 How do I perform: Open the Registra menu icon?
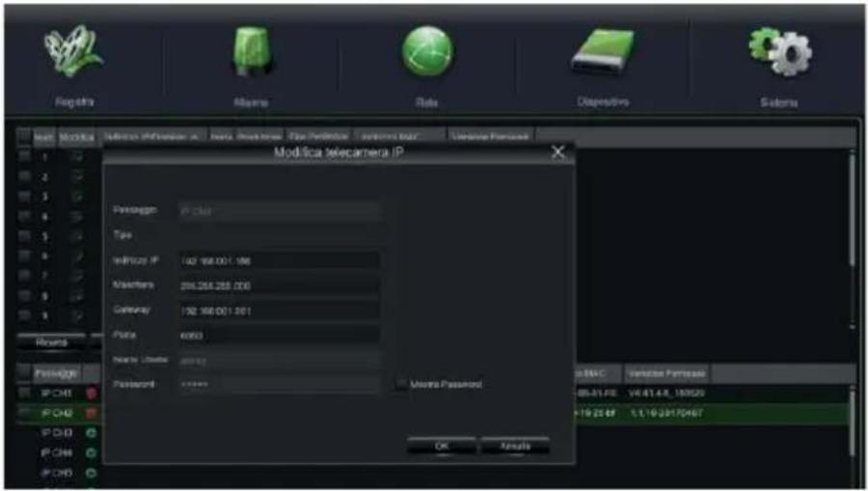click(74, 53)
